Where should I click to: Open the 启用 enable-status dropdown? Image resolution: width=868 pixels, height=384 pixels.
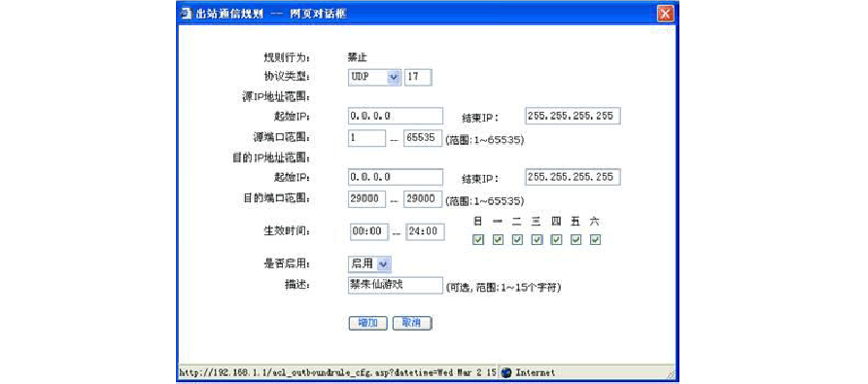[369, 263]
